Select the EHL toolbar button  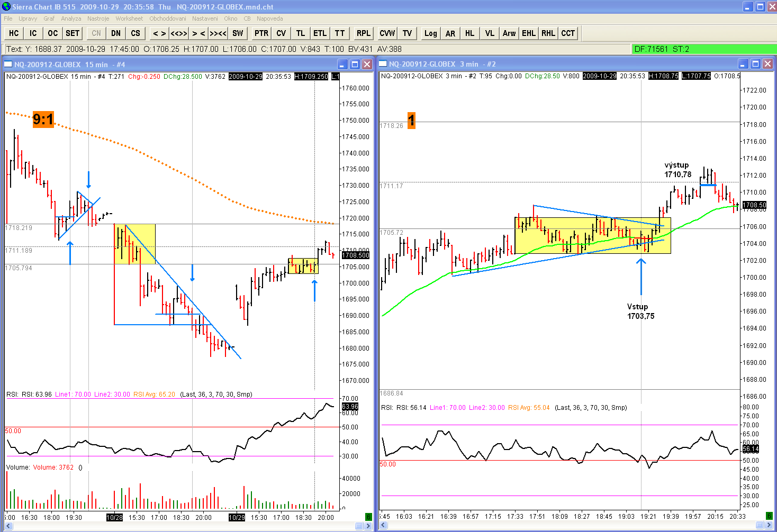click(x=529, y=33)
